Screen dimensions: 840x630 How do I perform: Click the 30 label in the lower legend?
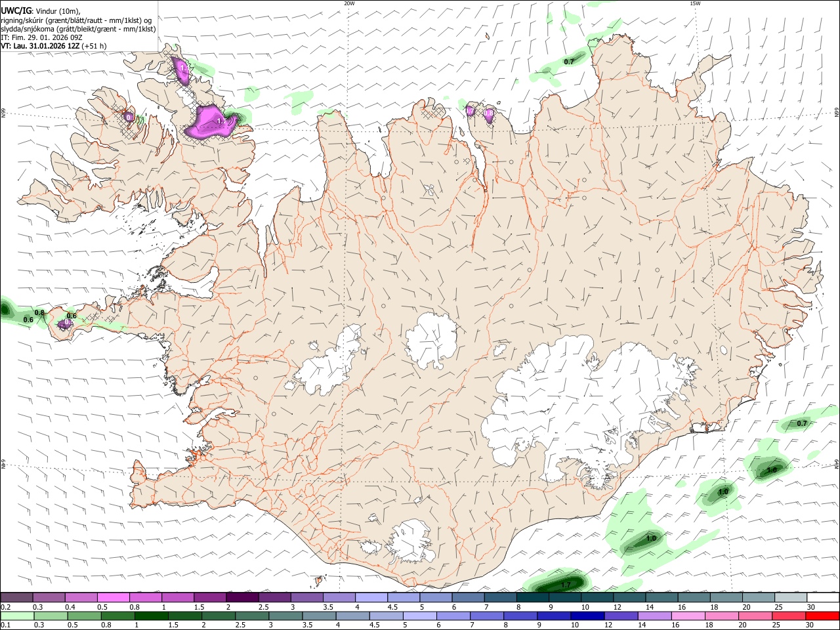pyautogui.click(x=810, y=625)
